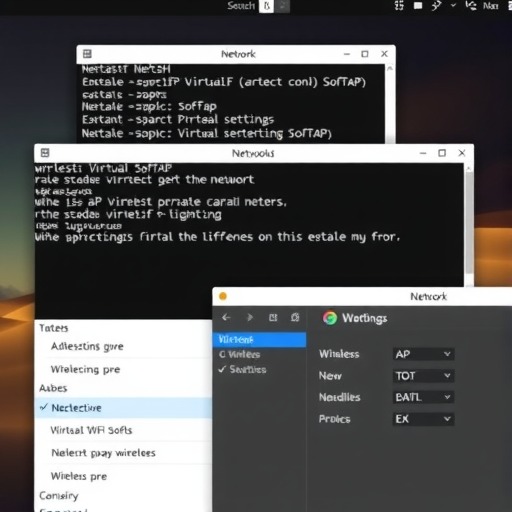
Task: Select the highlighted blue sidebar item
Action: click(259, 340)
